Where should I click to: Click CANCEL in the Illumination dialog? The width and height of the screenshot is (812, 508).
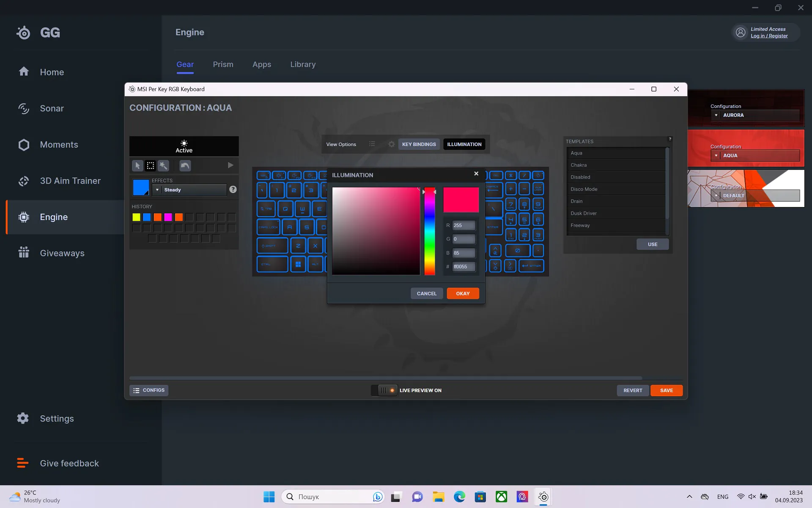pos(426,293)
